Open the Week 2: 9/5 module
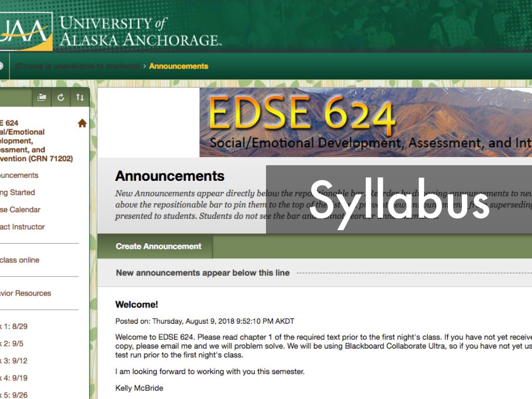The image size is (532, 399). pyautogui.click(x=11, y=344)
